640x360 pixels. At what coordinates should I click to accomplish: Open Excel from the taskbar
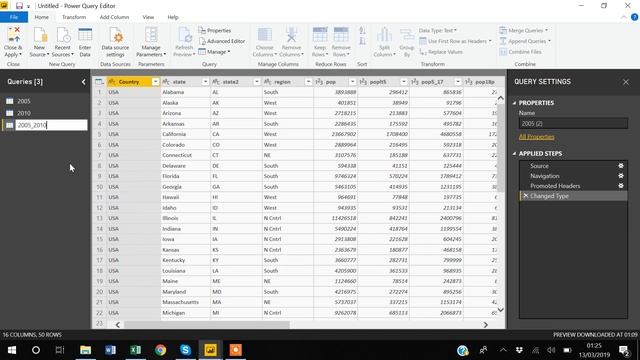click(x=136, y=350)
